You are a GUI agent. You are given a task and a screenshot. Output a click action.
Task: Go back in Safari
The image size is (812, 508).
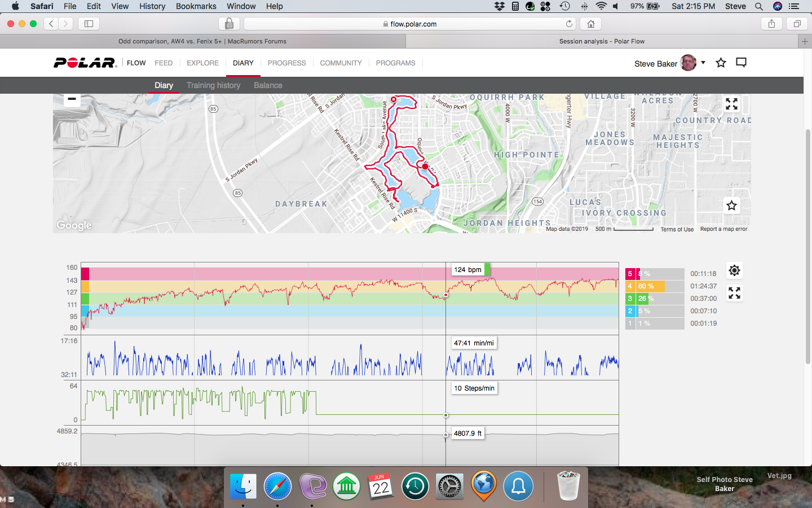click(51, 24)
